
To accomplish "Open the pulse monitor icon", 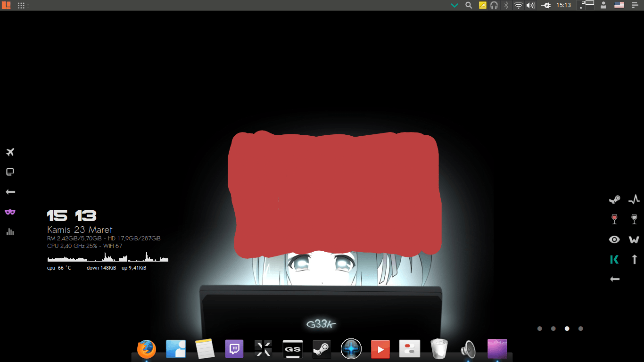I will (634, 199).
